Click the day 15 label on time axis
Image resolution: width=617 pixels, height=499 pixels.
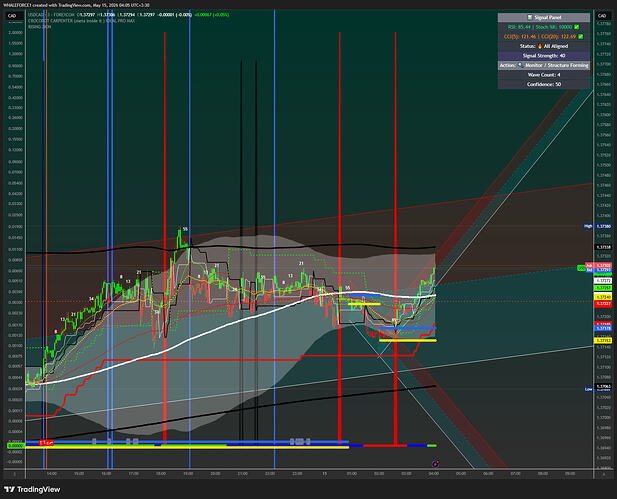(325, 473)
